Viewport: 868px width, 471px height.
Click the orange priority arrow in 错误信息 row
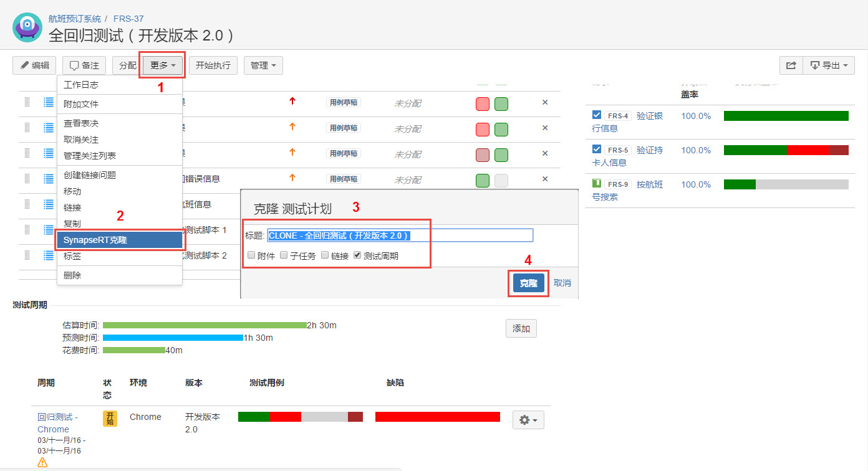tap(292, 178)
